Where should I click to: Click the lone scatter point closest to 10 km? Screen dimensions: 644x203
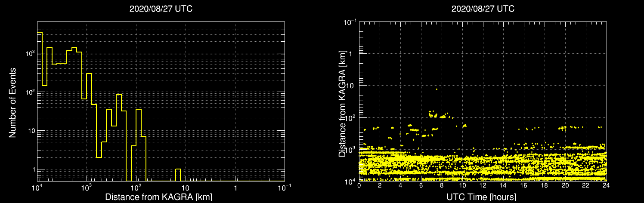coord(437,89)
